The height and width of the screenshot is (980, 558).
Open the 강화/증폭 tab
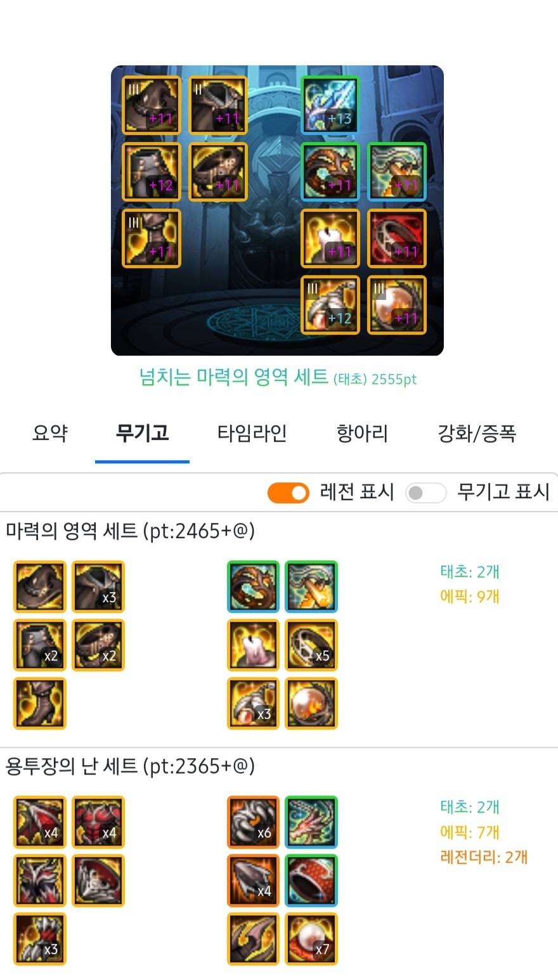click(x=477, y=434)
